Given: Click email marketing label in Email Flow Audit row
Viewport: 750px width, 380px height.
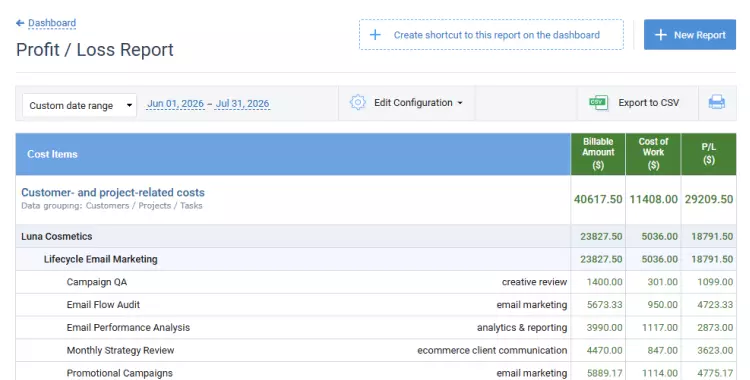Looking at the screenshot, I should pyautogui.click(x=532, y=305).
